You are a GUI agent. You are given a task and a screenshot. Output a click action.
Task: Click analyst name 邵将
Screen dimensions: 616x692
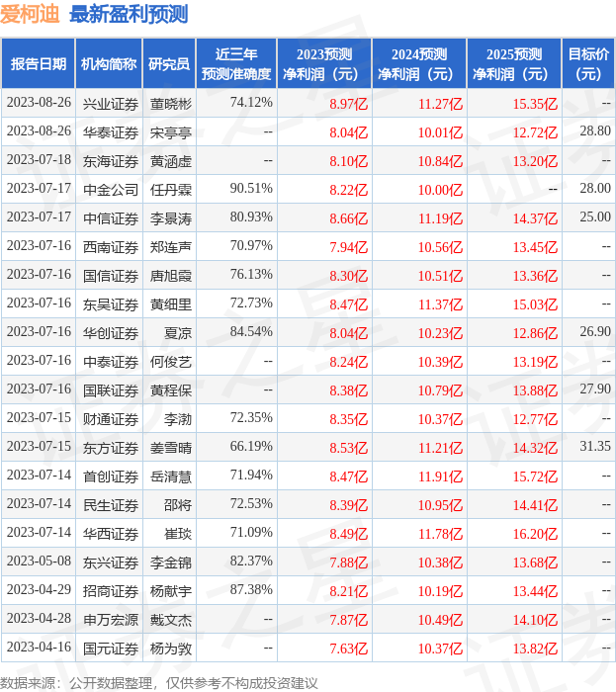(x=178, y=505)
